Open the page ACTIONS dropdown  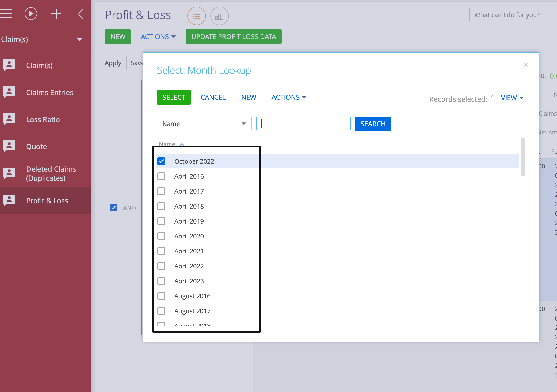158,37
